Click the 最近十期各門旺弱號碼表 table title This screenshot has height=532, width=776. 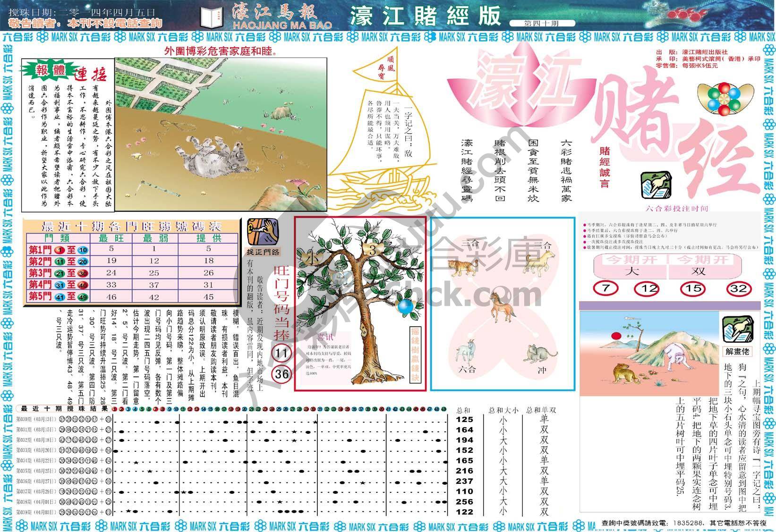[132, 225]
